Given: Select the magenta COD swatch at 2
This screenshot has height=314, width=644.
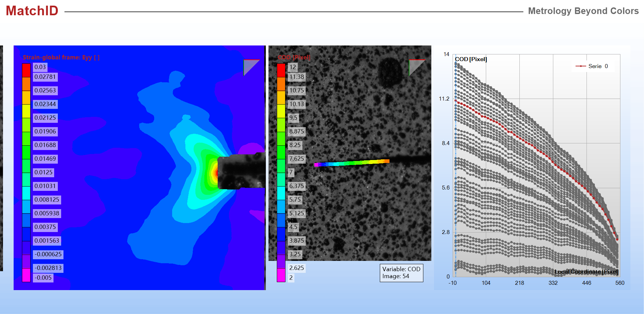Looking at the screenshot, I should click(281, 275).
